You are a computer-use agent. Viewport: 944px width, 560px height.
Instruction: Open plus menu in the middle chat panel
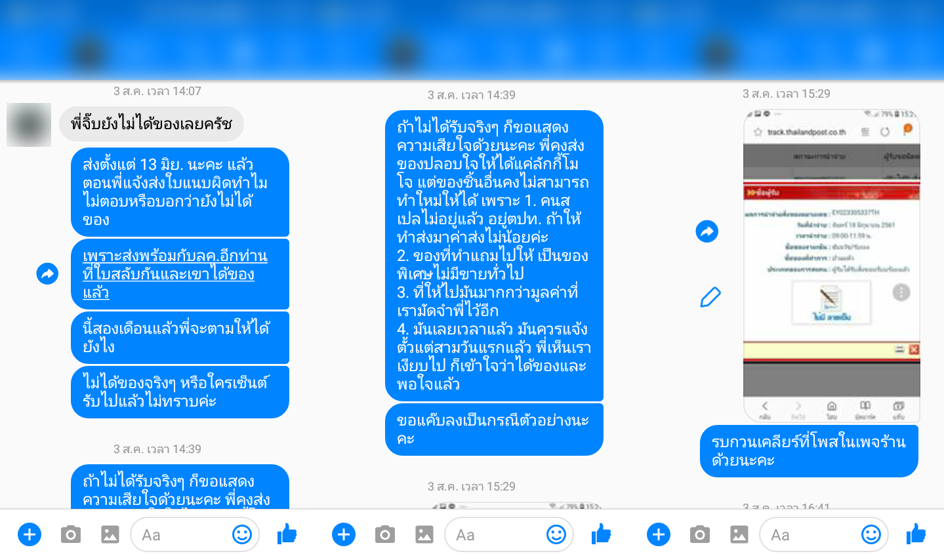point(344,534)
